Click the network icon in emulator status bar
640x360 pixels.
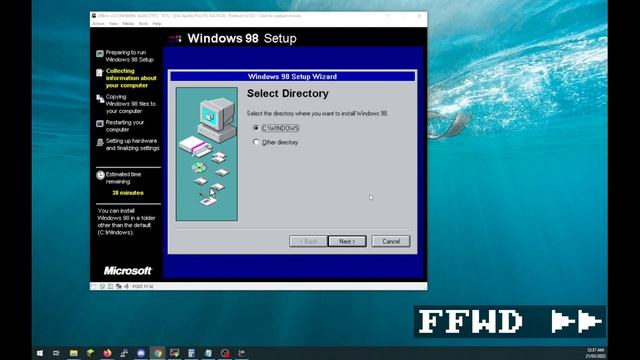click(118, 287)
